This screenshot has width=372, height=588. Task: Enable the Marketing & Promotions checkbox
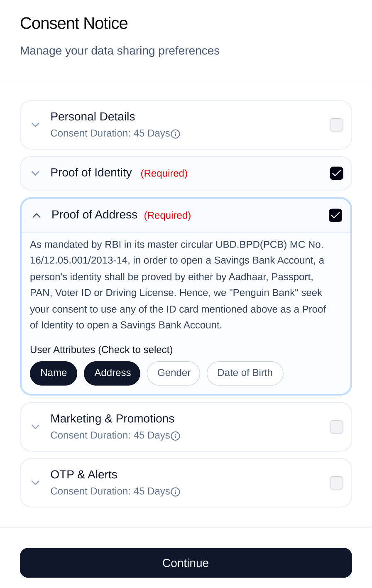click(336, 427)
